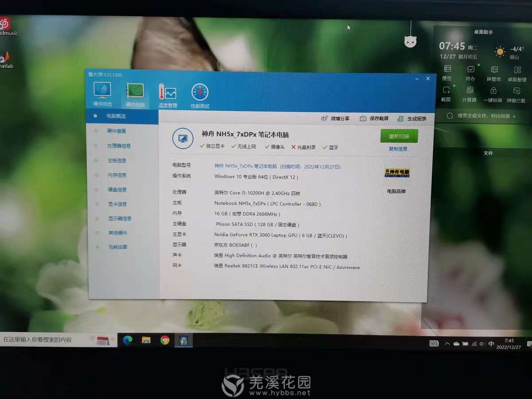Click the 一键锁屏 lock screen icon
Screen dimensions: 532x399
493,90
